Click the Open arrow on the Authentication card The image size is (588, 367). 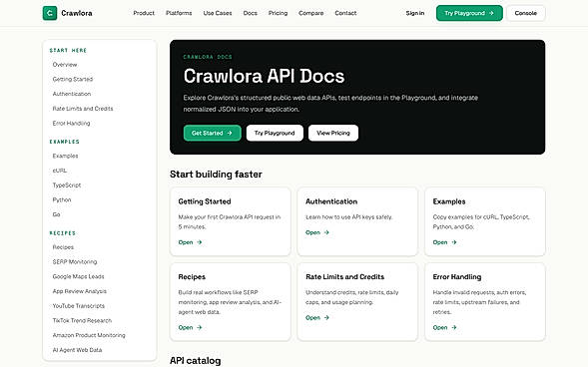(x=326, y=232)
